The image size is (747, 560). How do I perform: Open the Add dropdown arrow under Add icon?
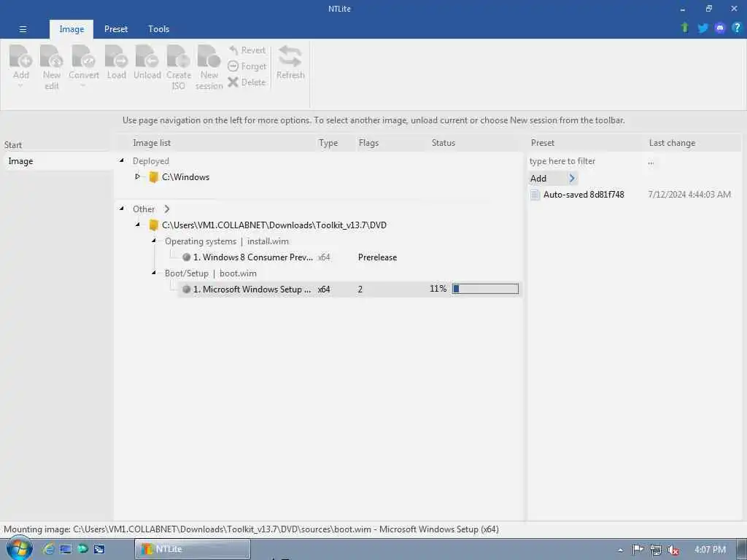point(20,86)
